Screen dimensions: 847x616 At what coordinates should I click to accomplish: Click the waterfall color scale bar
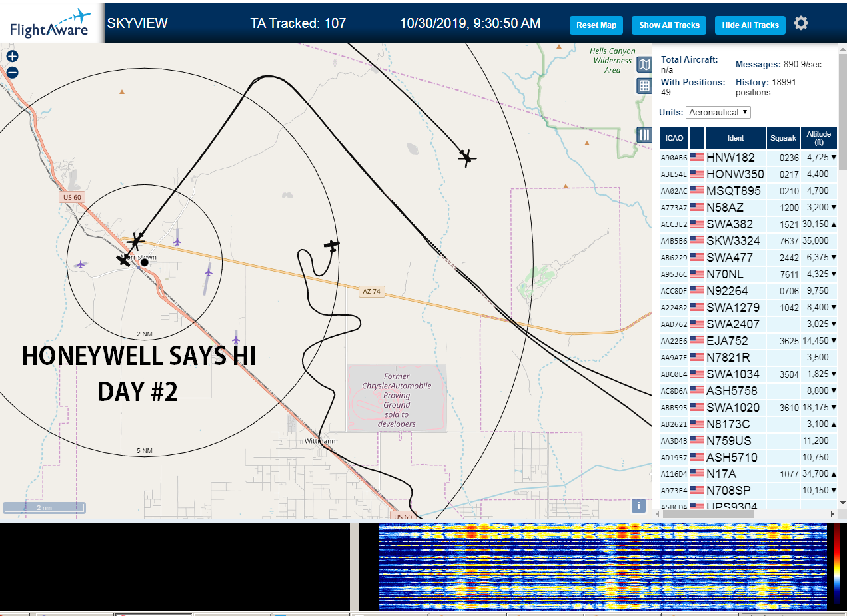(837, 564)
